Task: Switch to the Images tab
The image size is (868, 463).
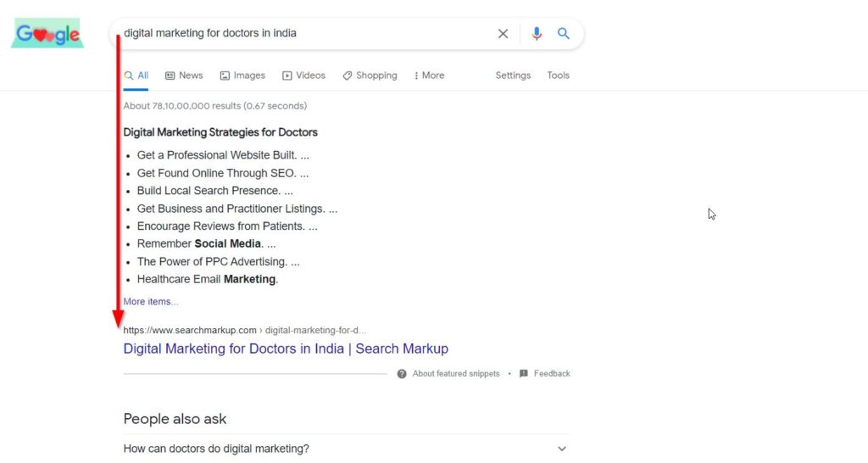Action: [x=242, y=75]
